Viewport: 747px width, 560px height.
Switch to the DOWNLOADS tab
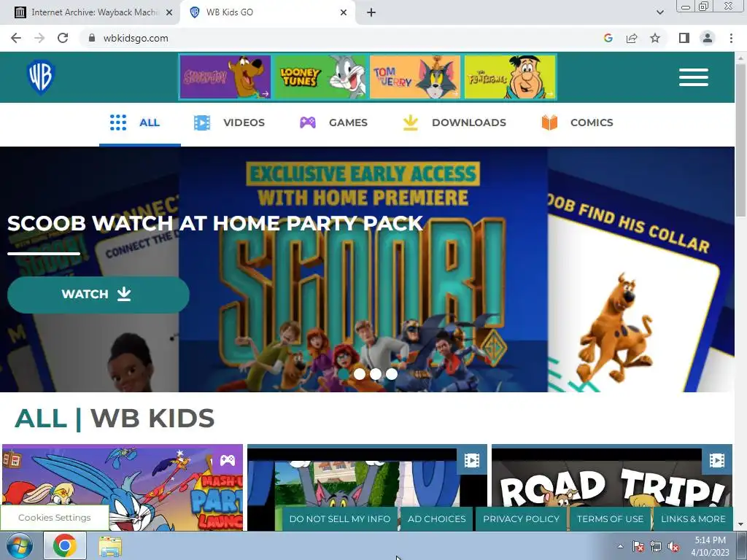click(454, 122)
